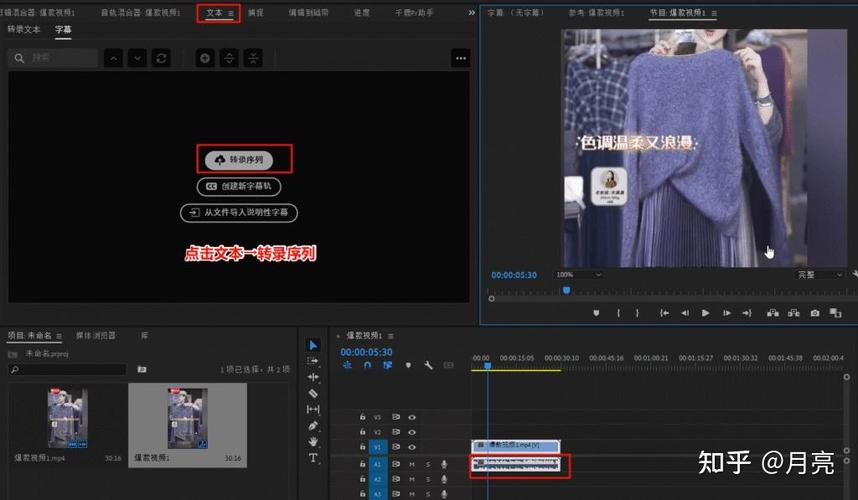Open the timeline wrench settings icon
This screenshot has height=500, width=858.
(428, 365)
